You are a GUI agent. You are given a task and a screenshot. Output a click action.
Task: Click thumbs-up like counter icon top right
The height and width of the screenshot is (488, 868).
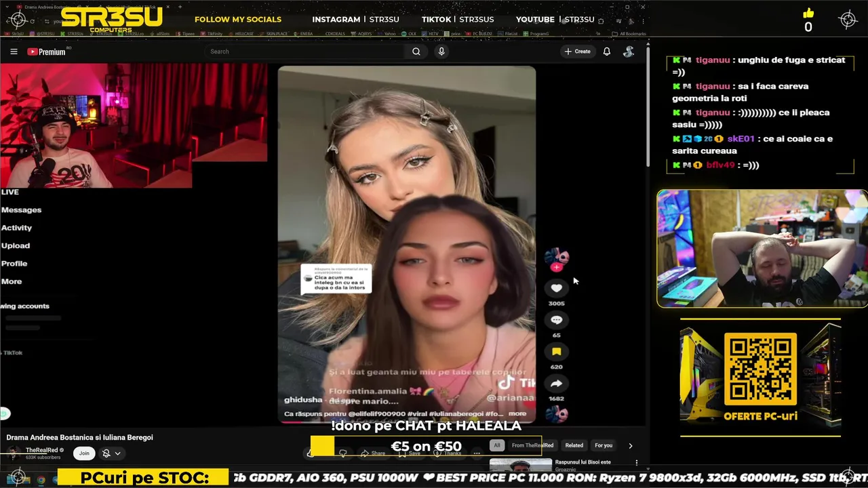click(808, 13)
